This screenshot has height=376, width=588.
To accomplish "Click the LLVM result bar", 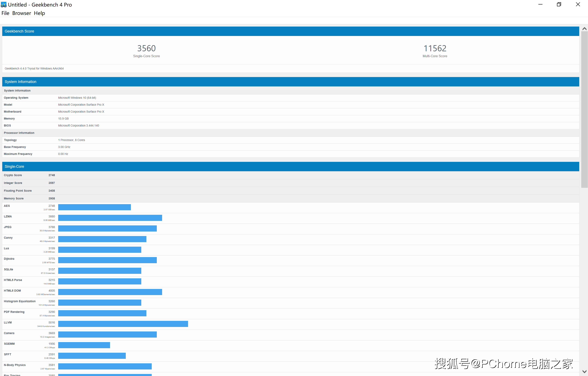I will (123, 324).
